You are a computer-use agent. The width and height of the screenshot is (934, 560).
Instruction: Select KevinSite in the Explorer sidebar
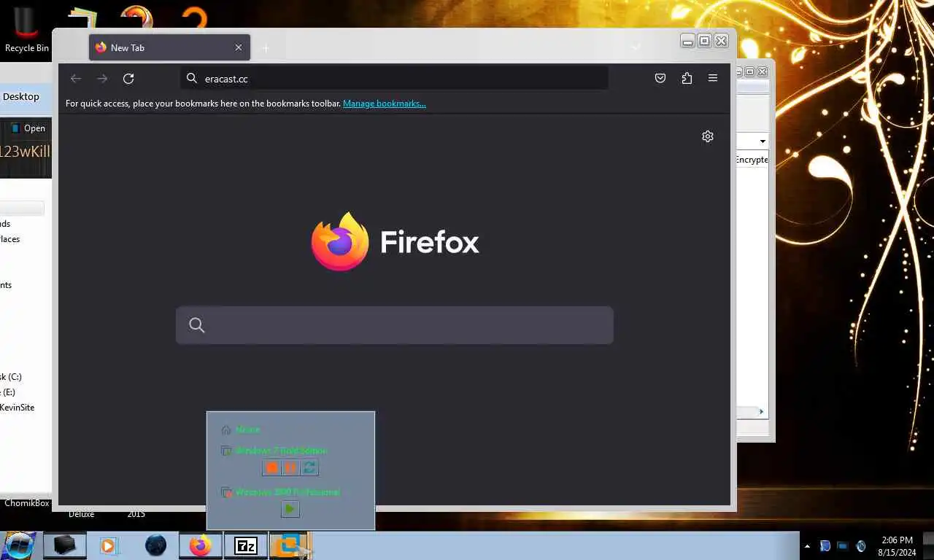point(18,408)
